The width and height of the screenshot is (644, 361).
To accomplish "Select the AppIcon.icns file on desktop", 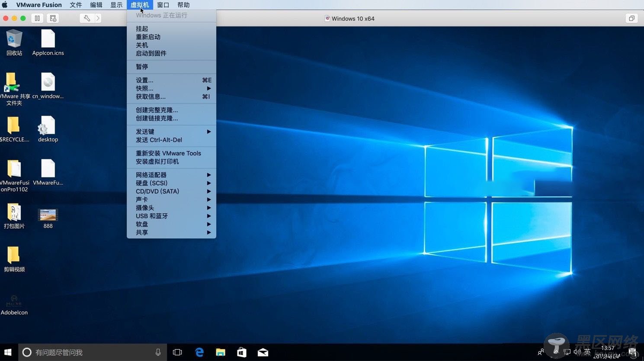I will (x=48, y=42).
